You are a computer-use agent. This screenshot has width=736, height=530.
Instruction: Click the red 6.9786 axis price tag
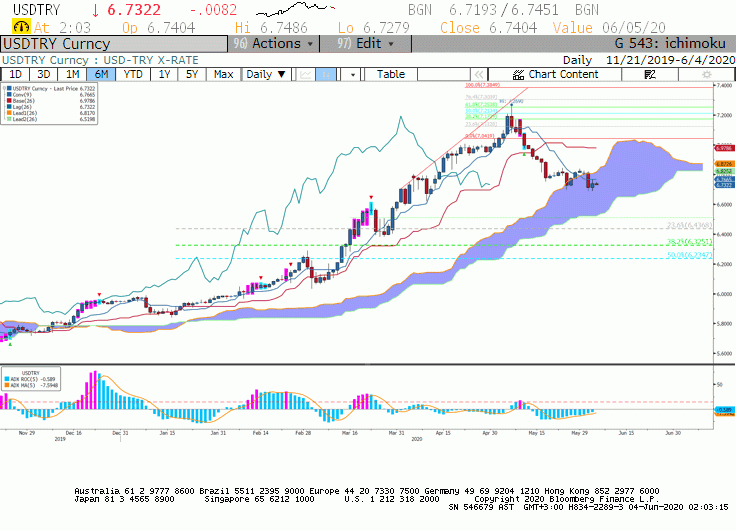pyautogui.click(x=724, y=148)
